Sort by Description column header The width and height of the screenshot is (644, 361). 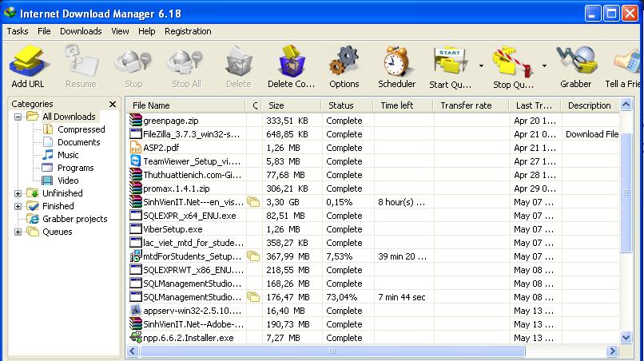point(590,105)
